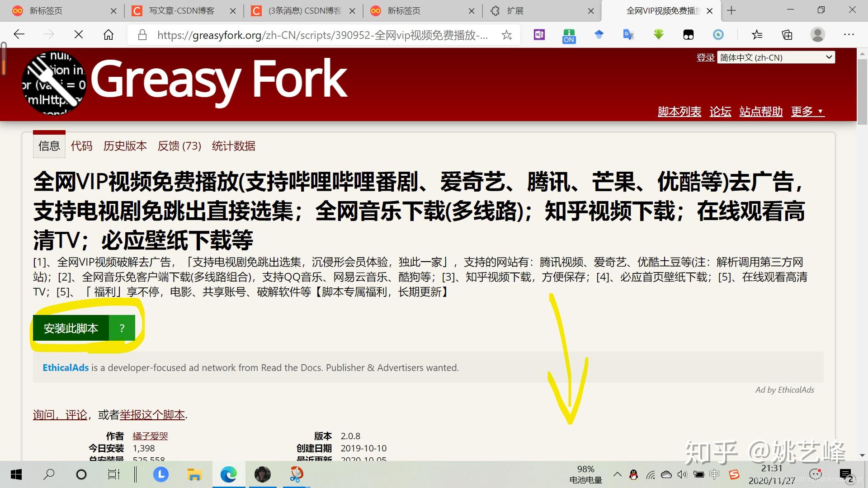
Task: Open the Windows notification center
Action: [845, 474]
